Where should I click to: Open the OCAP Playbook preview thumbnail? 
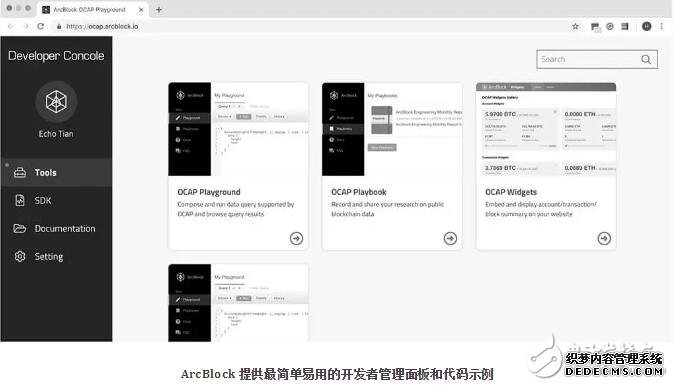tap(392, 129)
